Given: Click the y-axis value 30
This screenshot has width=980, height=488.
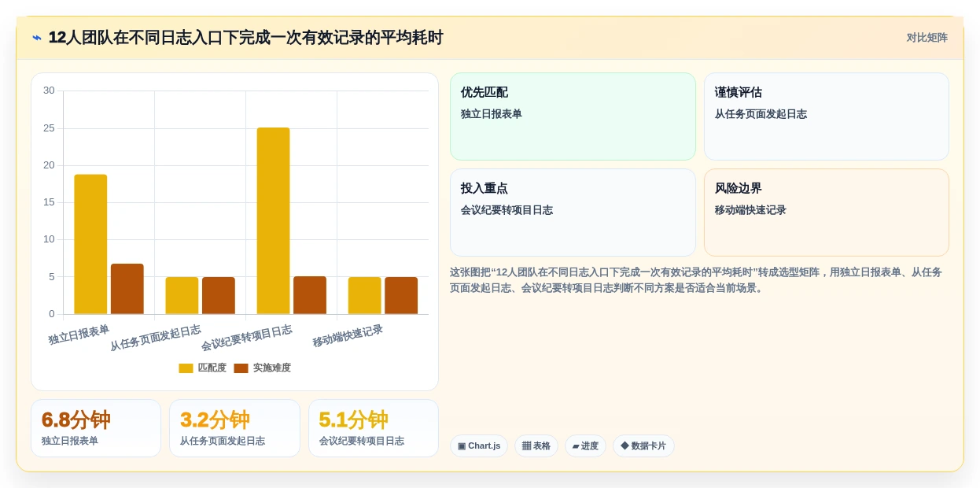Looking at the screenshot, I should (x=49, y=91).
